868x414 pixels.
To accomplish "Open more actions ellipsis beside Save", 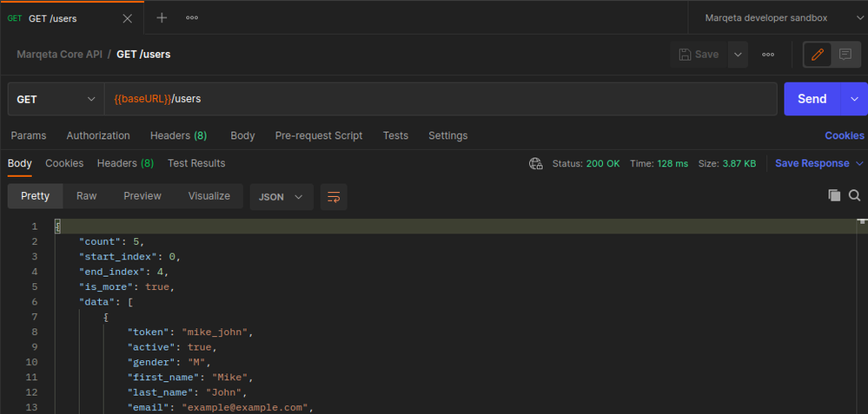I will click(x=768, y=54).
